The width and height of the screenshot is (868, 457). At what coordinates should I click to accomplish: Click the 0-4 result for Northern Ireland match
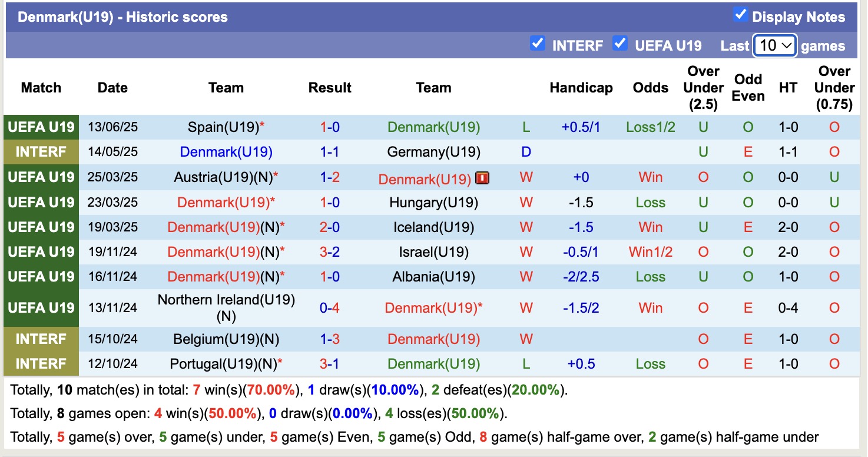pyautogui.click(x=330, y=308)
